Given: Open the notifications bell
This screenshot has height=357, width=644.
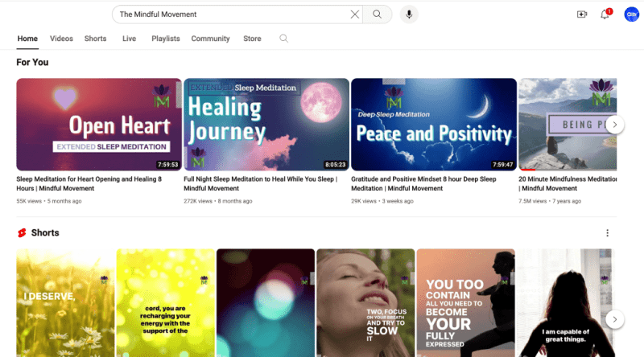Looking at the screenshot, I should point(605,14).
